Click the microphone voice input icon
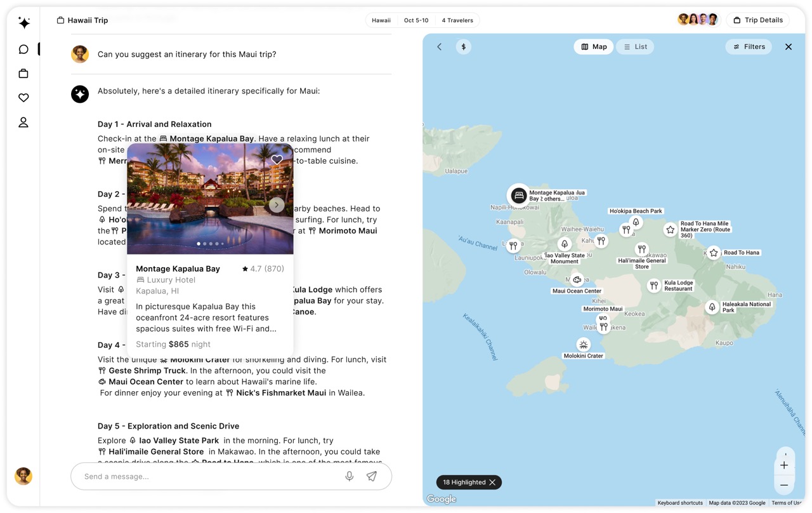Image resolution: width=812 pixels, height=513 pixels. point(350,476)
